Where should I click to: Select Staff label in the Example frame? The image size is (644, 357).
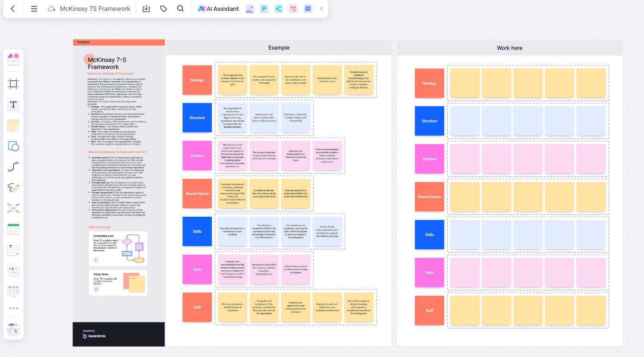click(197, 307)
